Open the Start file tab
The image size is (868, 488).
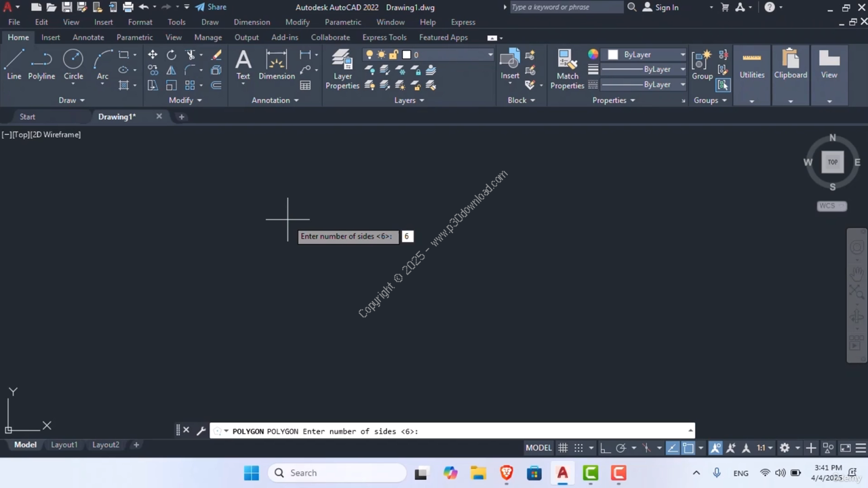coord(27,117)
